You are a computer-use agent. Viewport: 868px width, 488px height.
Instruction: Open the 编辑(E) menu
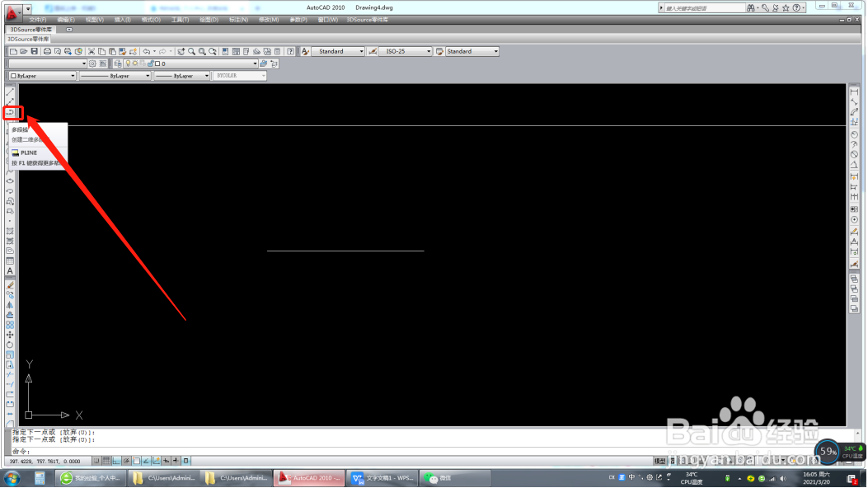point(66,20)
